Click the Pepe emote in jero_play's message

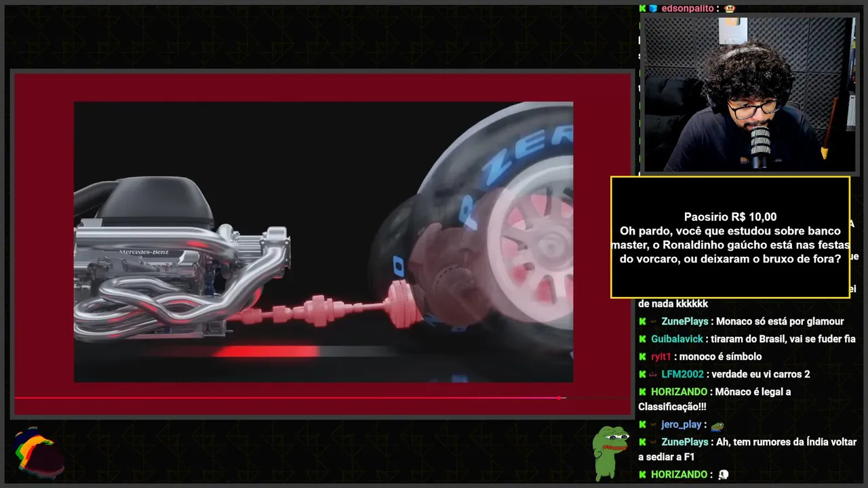pos(717,425)
